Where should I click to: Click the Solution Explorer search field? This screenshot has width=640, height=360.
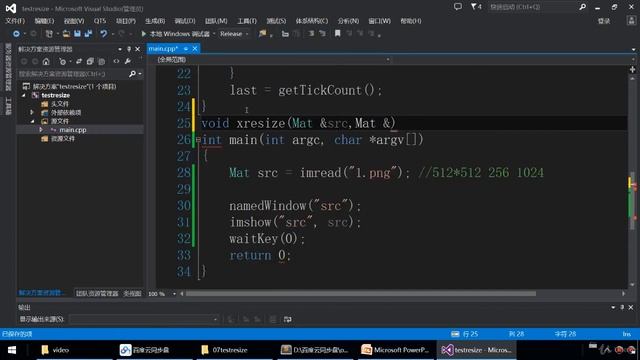73,74
